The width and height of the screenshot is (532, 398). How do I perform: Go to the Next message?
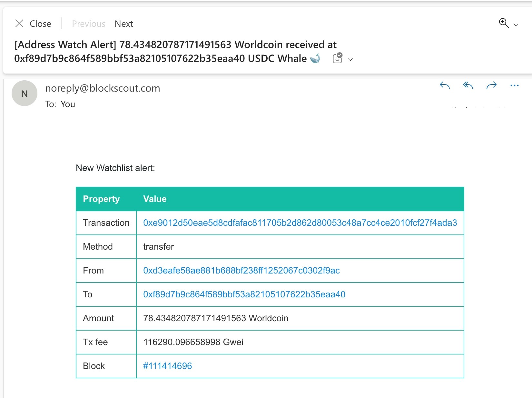pos(124,24)
